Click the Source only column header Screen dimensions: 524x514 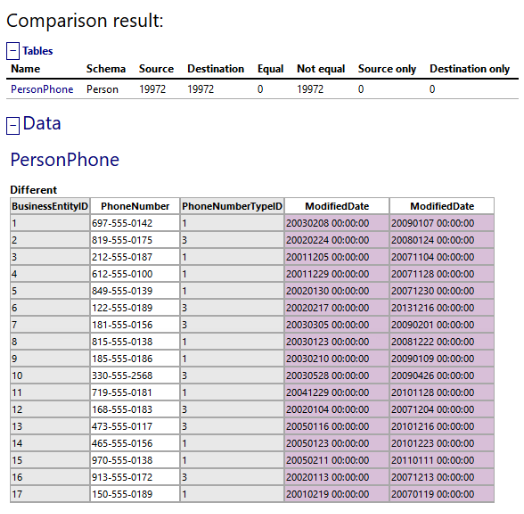387,69
